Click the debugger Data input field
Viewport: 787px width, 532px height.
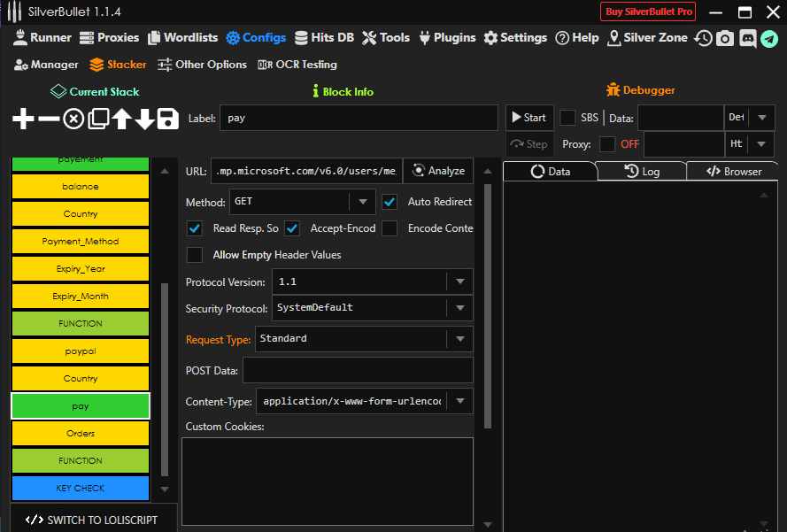click(681, 118)
